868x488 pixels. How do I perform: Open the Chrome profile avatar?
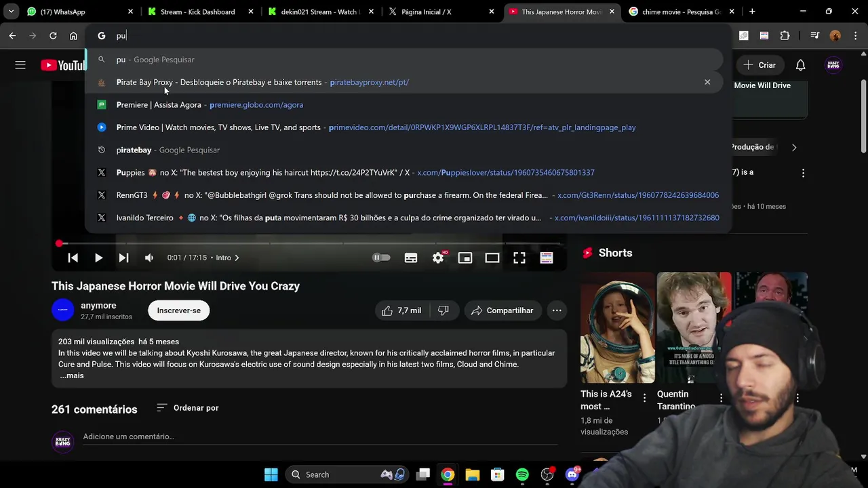tap(835, 36)
